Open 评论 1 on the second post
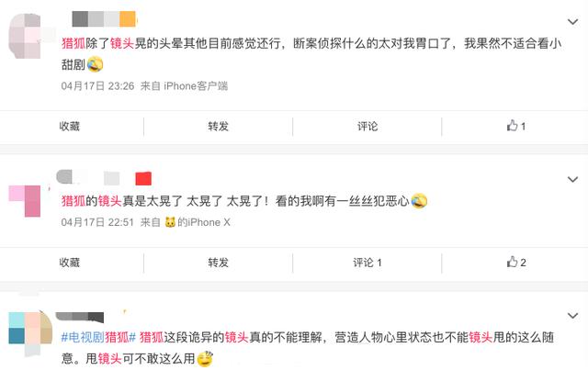588x370 pixels. [367, 263]
